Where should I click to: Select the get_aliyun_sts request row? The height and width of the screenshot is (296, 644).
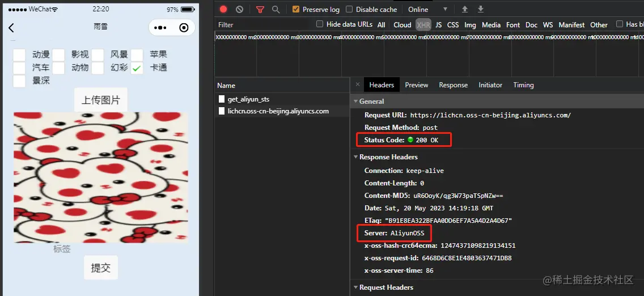click(282, 99)
